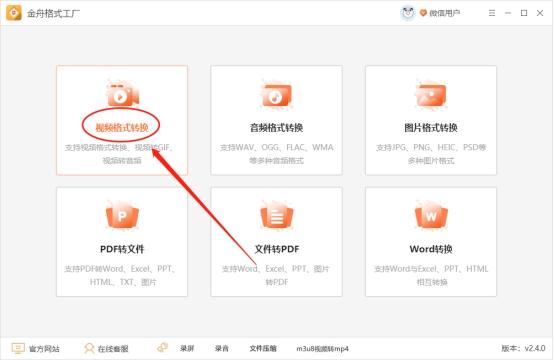Launch 录音 audio recording tool

pyautogui.click(x=222, y=348)
